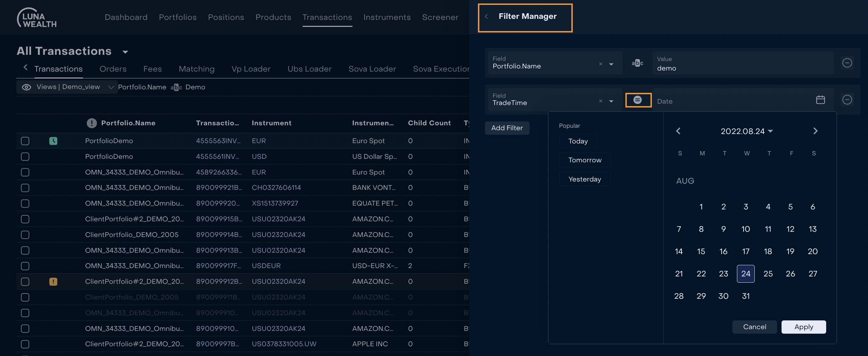Open the calendar icon in Date field

click(x=820, y=100)
